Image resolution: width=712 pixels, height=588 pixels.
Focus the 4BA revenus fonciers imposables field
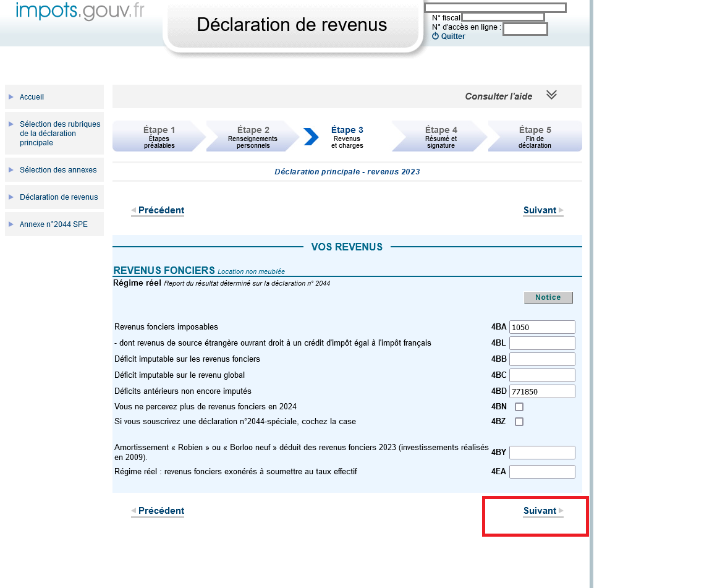click(x=542, y=327)
